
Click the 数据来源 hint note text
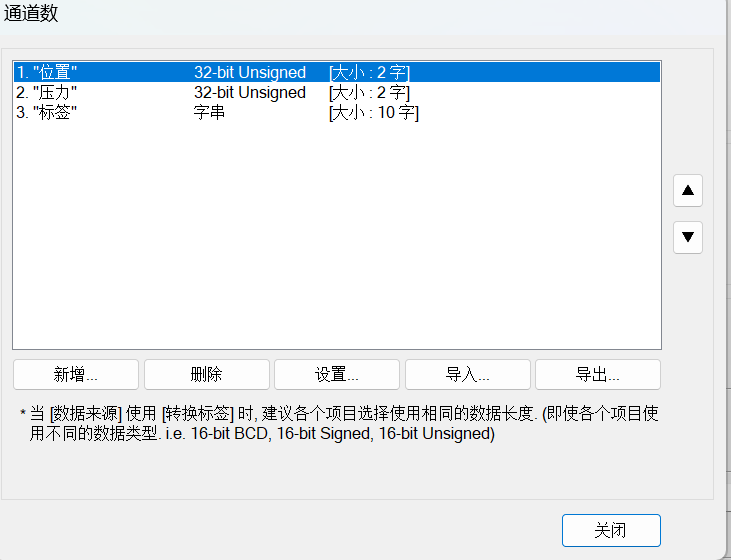[x=340, y=423]
